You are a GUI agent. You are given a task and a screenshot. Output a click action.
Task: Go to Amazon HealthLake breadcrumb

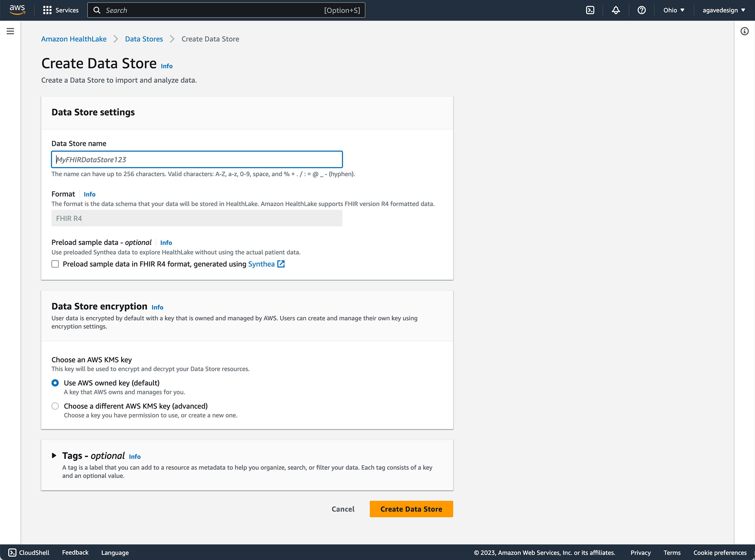tap(74, 39)
